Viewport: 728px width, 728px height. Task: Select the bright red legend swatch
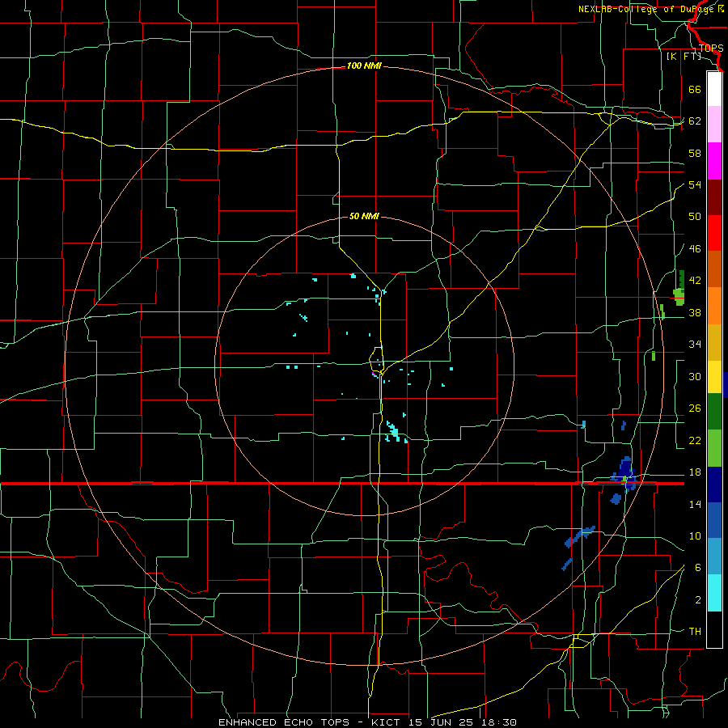(714, 233)
